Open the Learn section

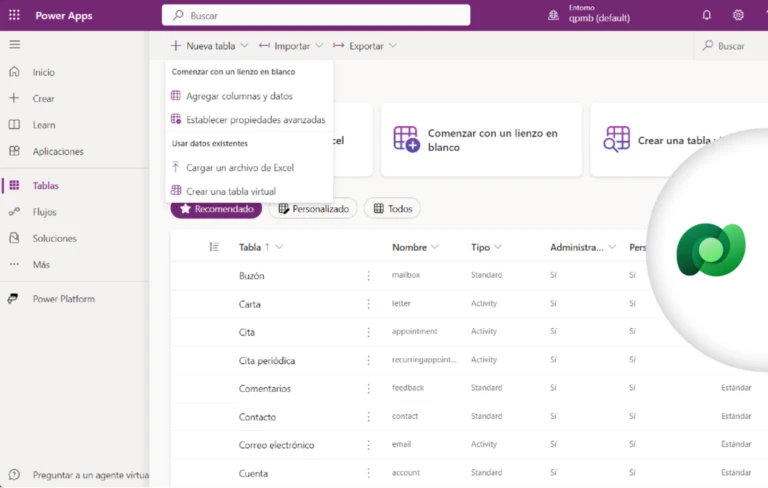click(44, 125)
